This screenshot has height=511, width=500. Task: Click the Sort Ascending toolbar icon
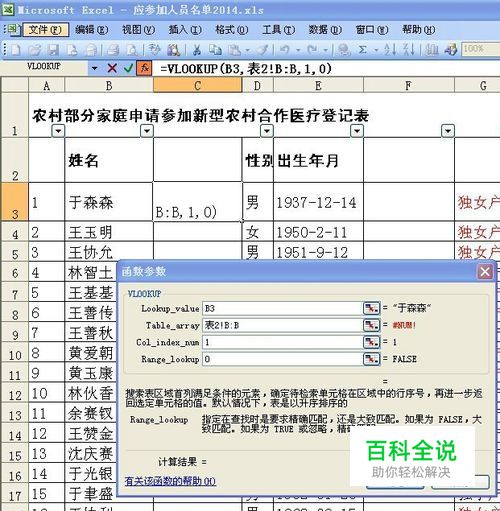pyautogui.click(x=390, y=50)
